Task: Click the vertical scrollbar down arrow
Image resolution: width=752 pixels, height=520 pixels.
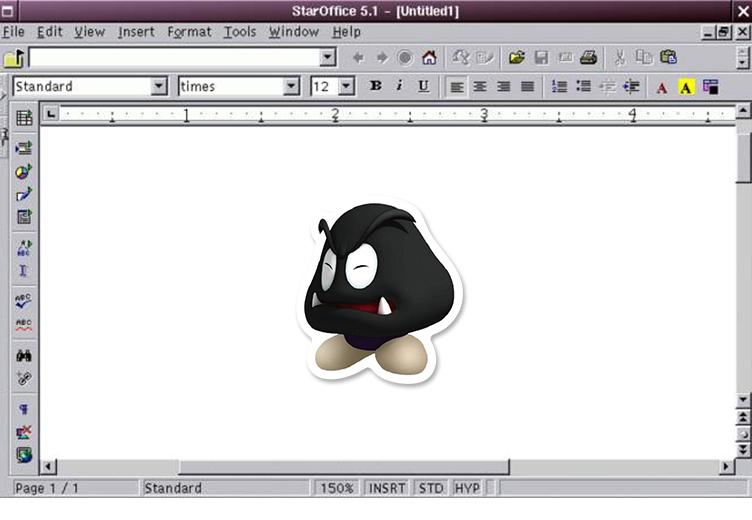Action: coord(743,399)
